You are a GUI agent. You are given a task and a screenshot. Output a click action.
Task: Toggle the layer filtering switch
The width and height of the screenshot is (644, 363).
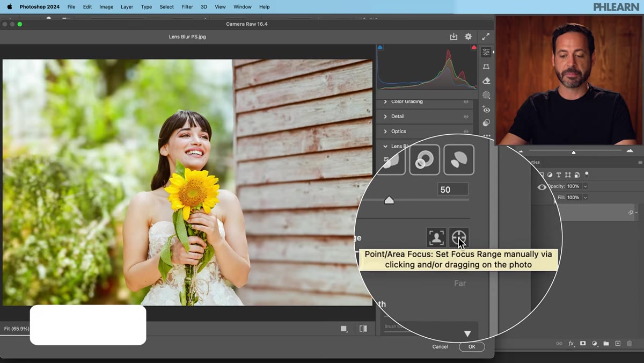(587, 174)
